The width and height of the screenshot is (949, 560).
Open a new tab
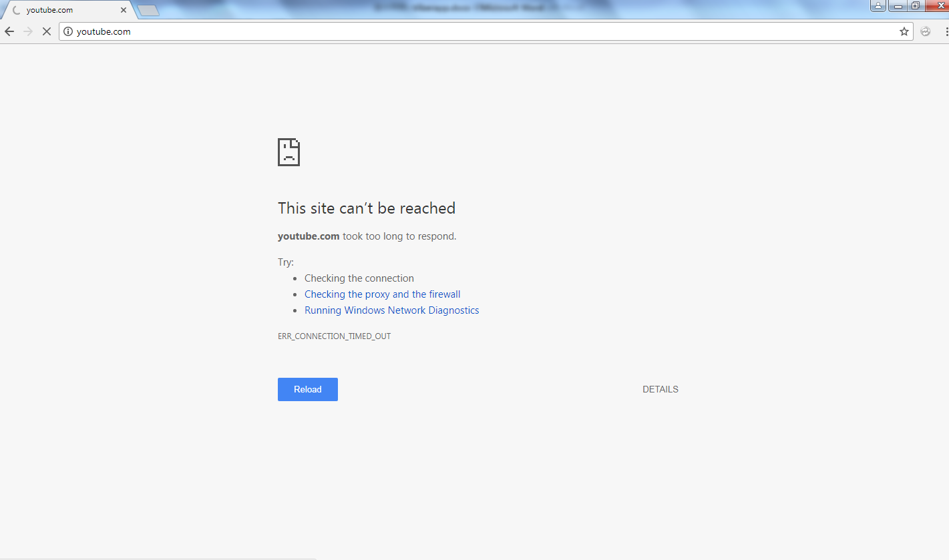148,10
